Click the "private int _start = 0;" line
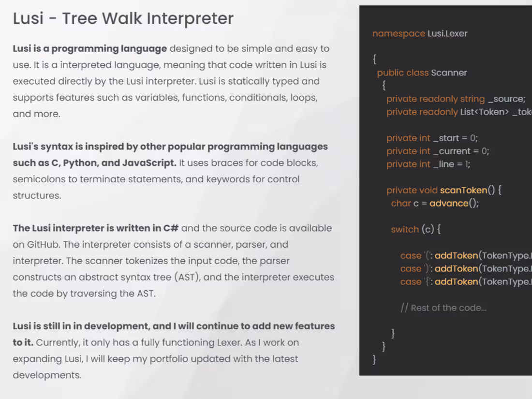 [x=432, y=138]
